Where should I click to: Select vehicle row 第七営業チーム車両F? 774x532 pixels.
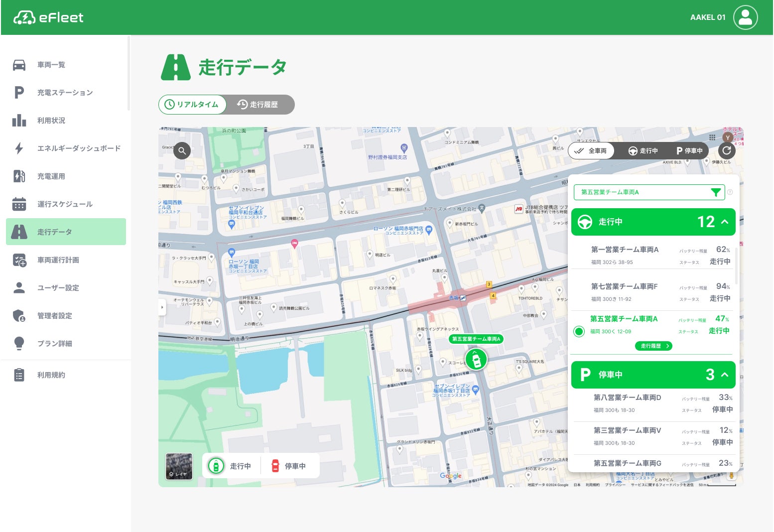coord(652,292)
